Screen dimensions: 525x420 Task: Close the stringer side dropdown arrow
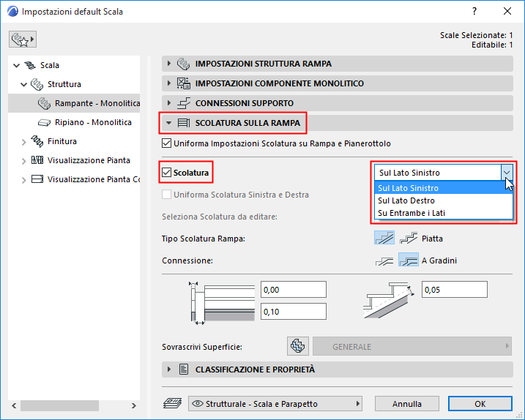[507, 173]
